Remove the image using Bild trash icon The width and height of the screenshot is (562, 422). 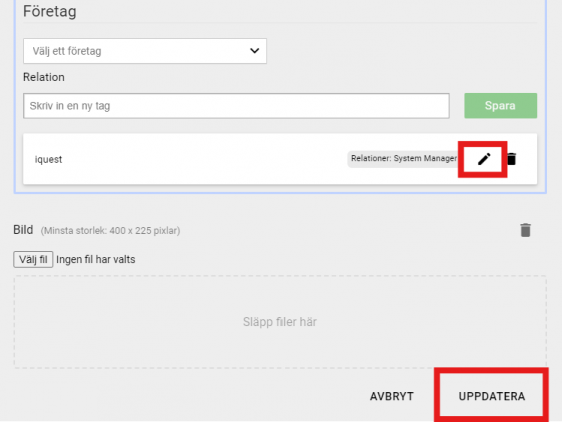525,230
